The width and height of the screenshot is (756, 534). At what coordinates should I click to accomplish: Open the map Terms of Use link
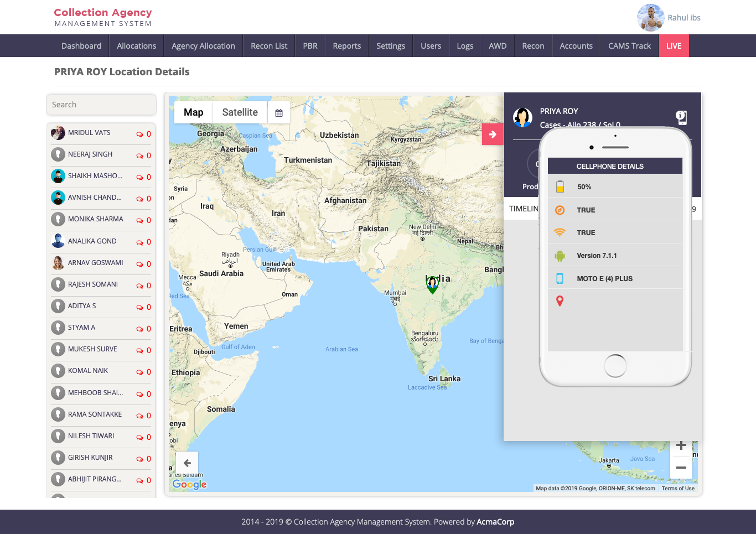678,489
